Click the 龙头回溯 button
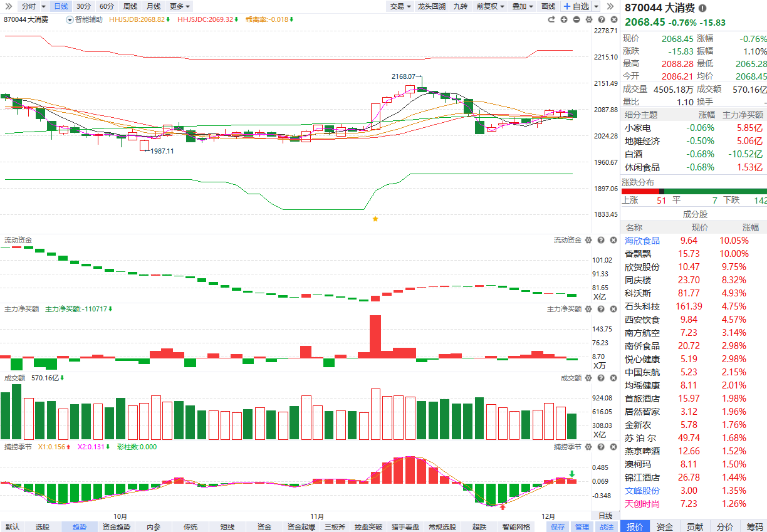Screen dimensions: 767x532 432,6
